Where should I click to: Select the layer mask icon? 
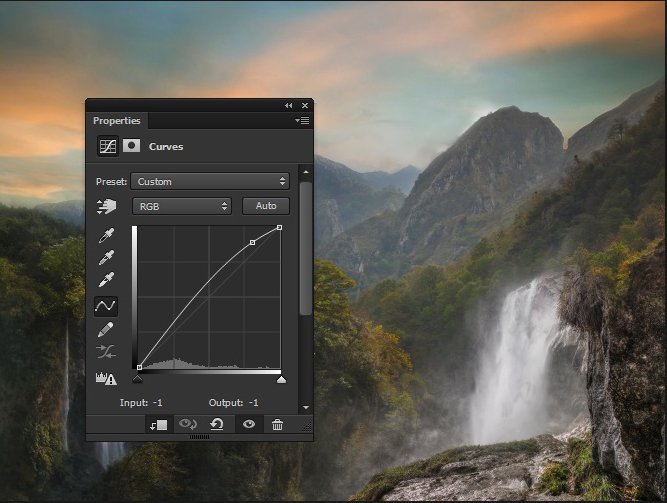[x=131, y=146]
